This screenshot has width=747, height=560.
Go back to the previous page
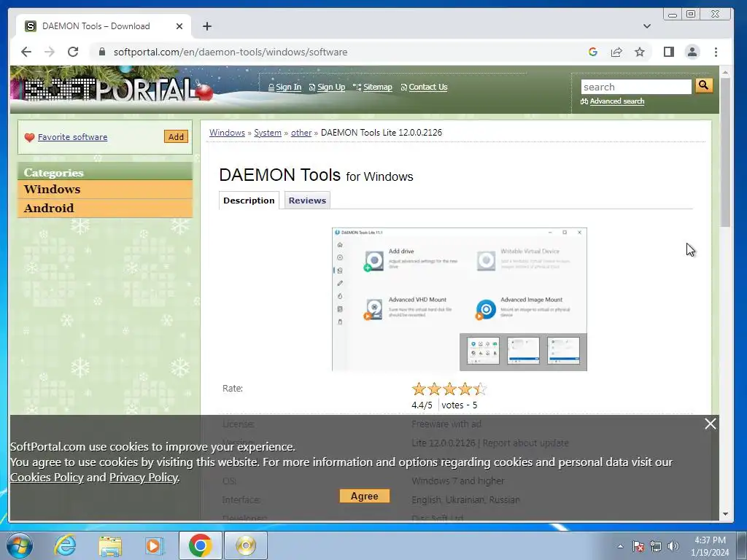(x=26, y=52)
